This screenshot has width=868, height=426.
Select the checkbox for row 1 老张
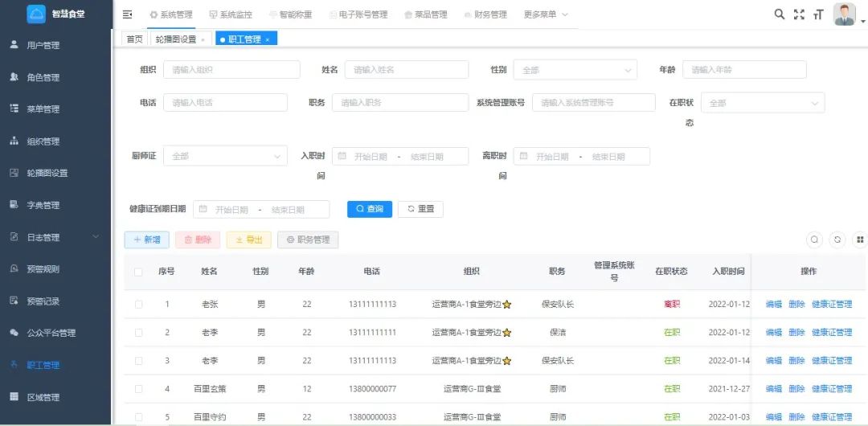pyautogui.click(x=138, y=305)
